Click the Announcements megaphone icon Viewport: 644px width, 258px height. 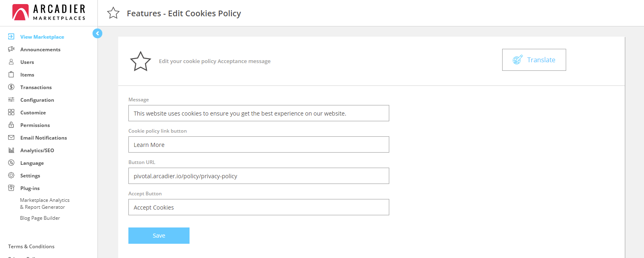click(x=11, y=49)
